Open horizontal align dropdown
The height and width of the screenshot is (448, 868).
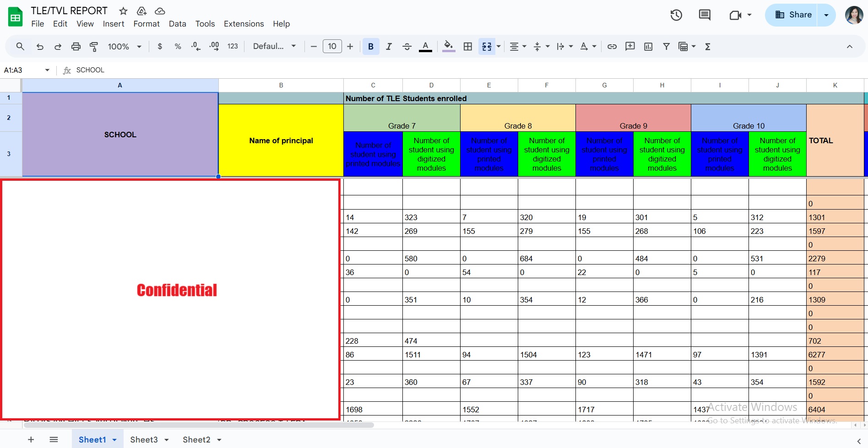click(x=518, y=46)
